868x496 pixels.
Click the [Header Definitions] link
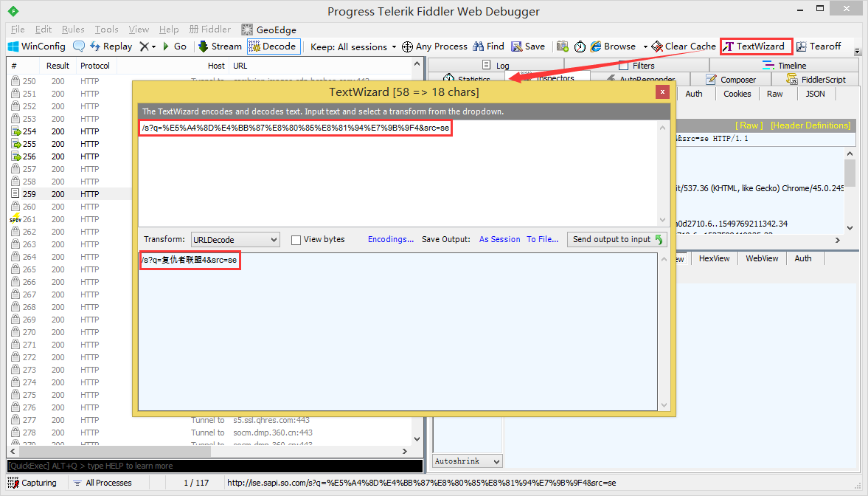tap(810, 125)
